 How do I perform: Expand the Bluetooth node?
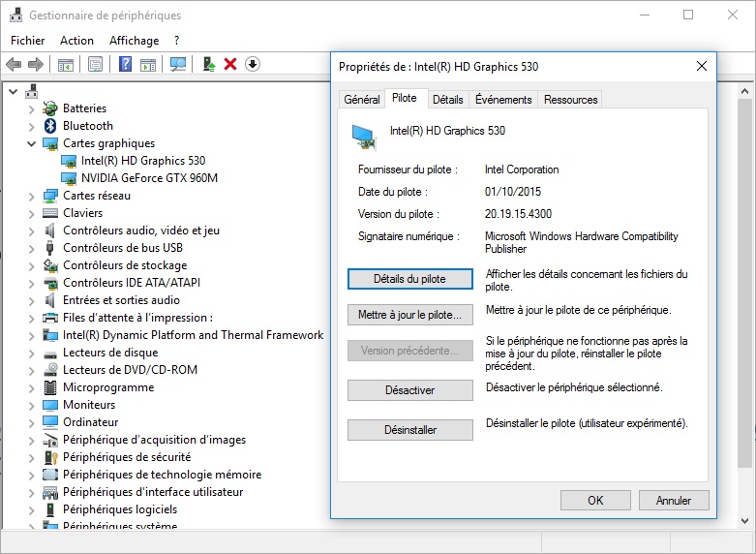(31, 127)
